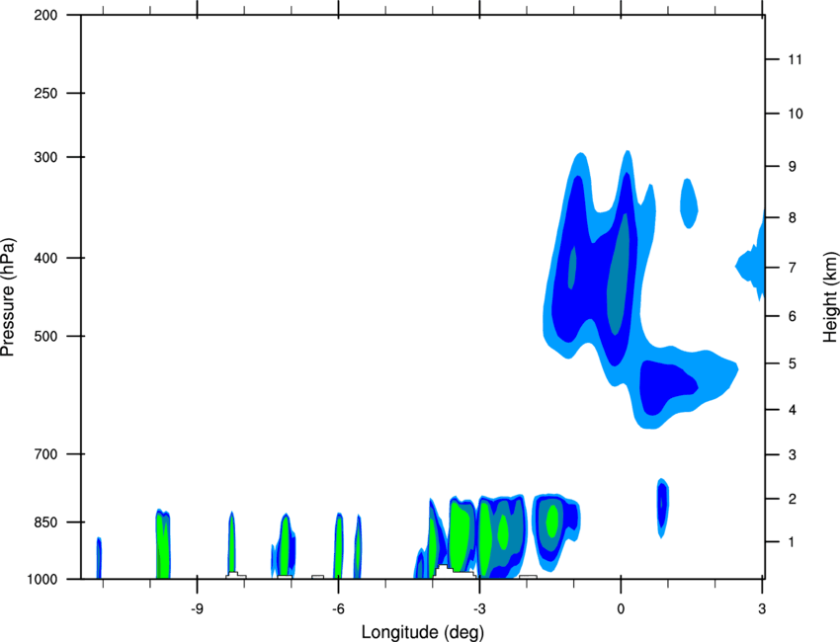840x642 pixels.
Task: Click pressure tick label 200
Action: 45,15
